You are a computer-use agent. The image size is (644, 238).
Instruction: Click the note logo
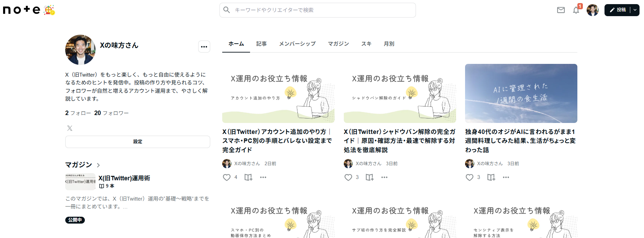pos(22,10)
